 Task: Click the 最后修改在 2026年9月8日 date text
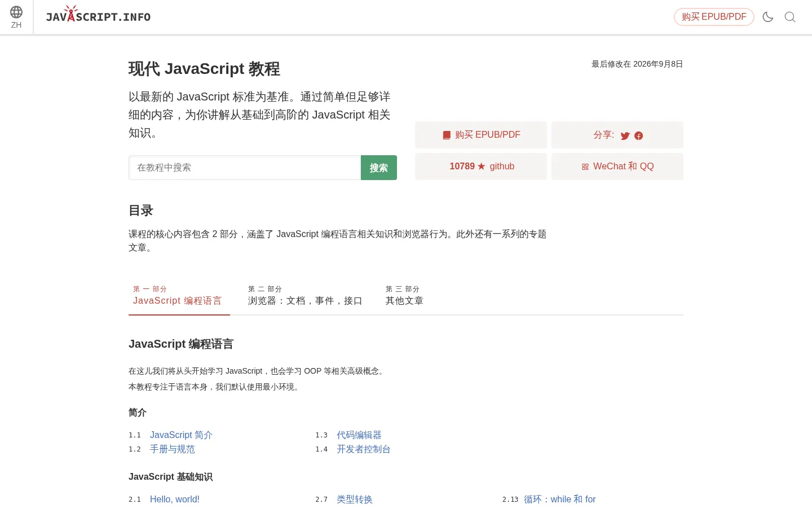tap(637, 64)
